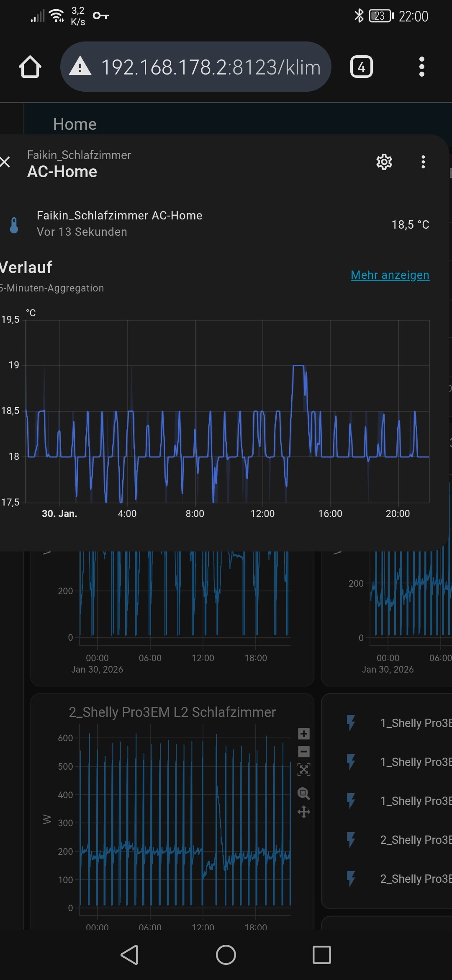This screenshot has height=980, width=452.
Task: Select the chart zoom magnifier tool
Action: [304, 793]
